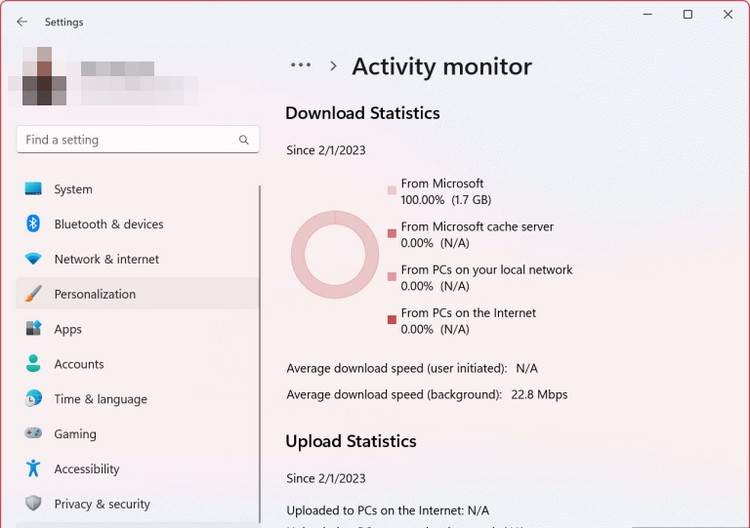Click the back arrow in Settings
The width and height of the screenshot is (750, 528).
tap(22, 22)
